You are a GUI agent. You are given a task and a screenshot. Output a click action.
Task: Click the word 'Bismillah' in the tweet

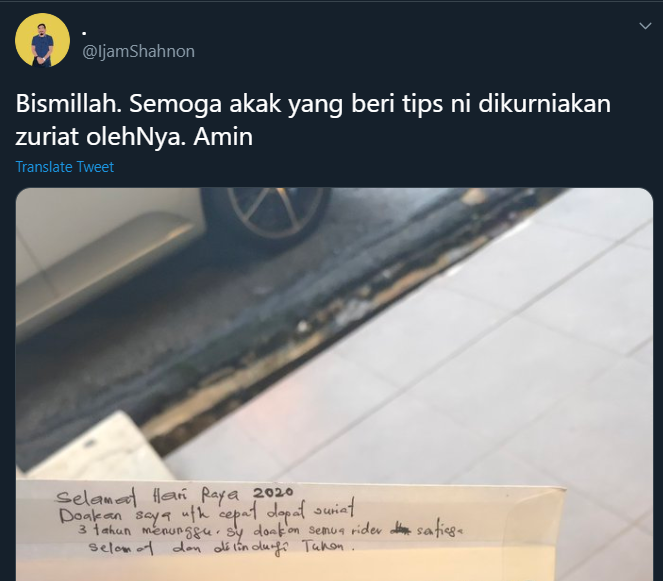(68, 103)
